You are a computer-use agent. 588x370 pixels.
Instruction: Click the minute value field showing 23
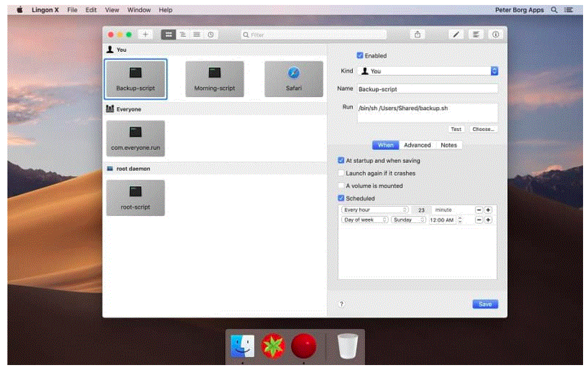pyautogui.click(x=422, y=210)
